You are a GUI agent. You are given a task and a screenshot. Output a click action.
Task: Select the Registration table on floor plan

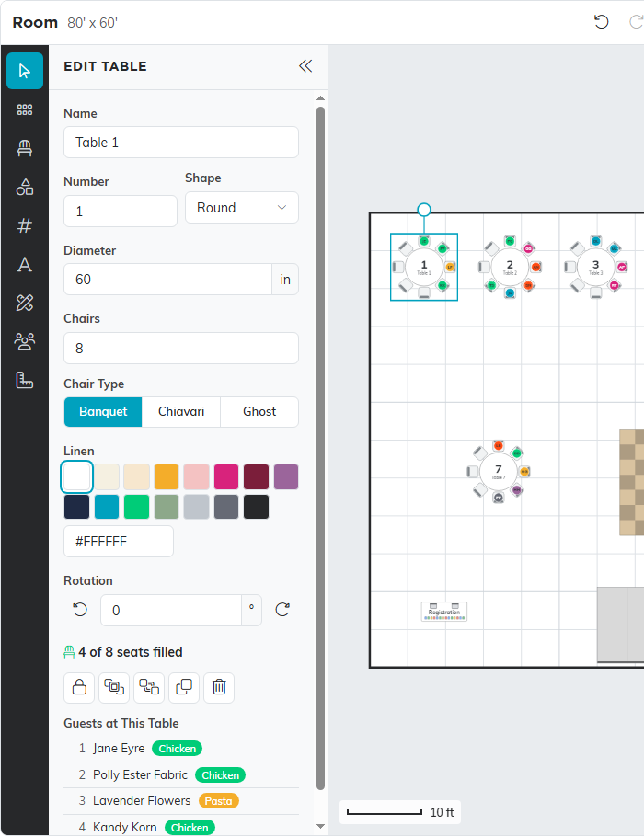pos(444,612)
